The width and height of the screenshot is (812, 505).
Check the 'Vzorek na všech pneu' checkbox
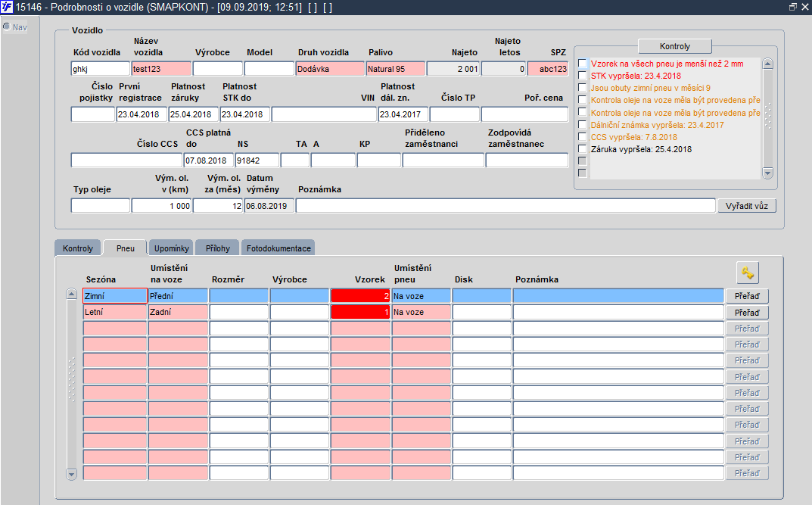click(583, 63)
